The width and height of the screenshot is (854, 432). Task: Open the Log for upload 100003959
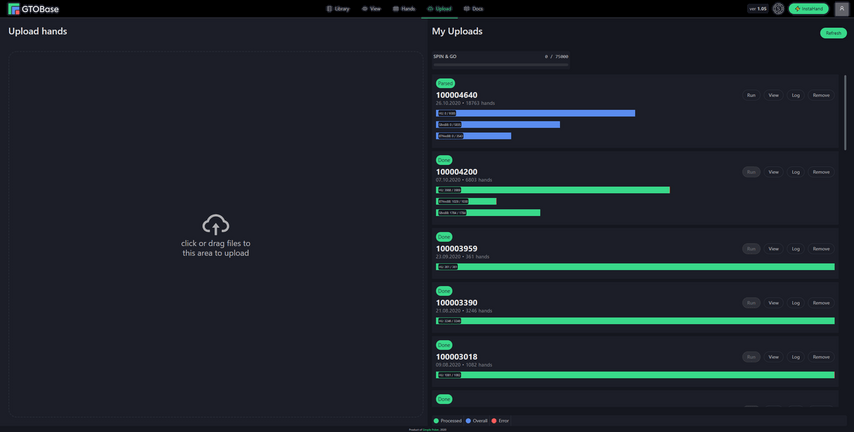point(796,249)
